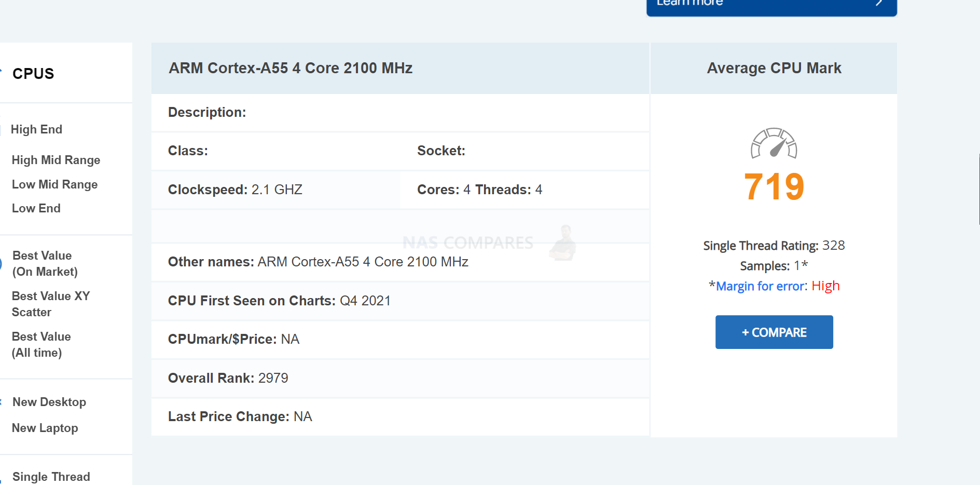The width and height of the screenshot is (980, 485).
Task: Select Low Mid Range in sidebar
Action: click(x=54, y=184)
